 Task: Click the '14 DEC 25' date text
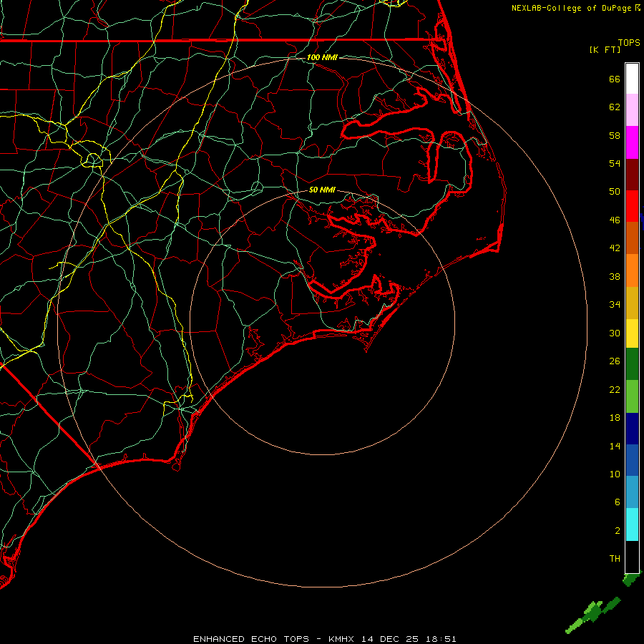(x=390, y=639)
